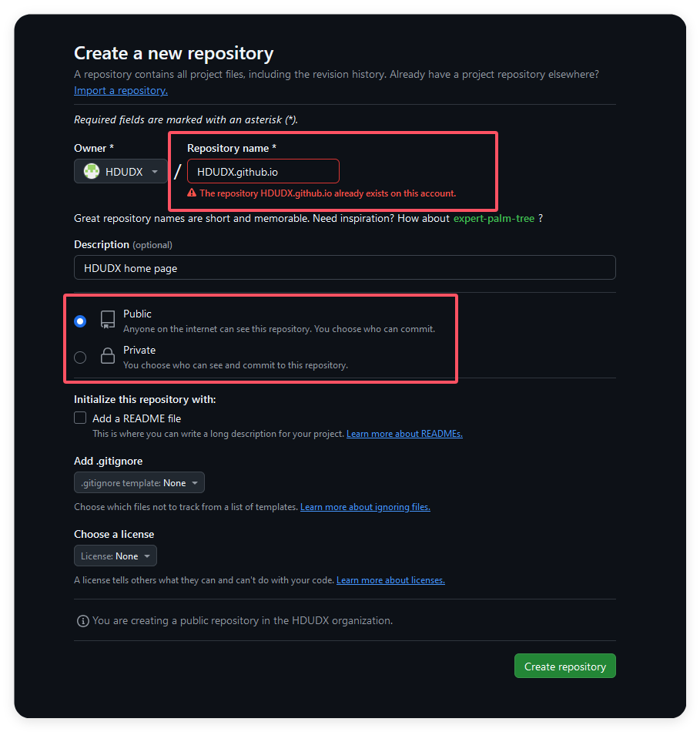700x732 pixels.
Task: Open Learn more about licenses link
Action: point(390,580)
